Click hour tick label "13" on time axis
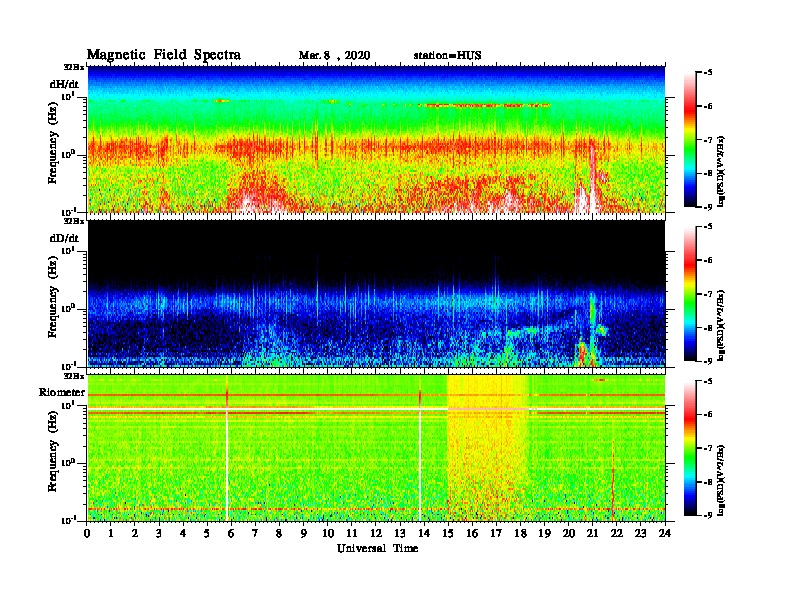The height and width of the screenshot is (612, 792). pyautogui.click(x=400, y=533)
